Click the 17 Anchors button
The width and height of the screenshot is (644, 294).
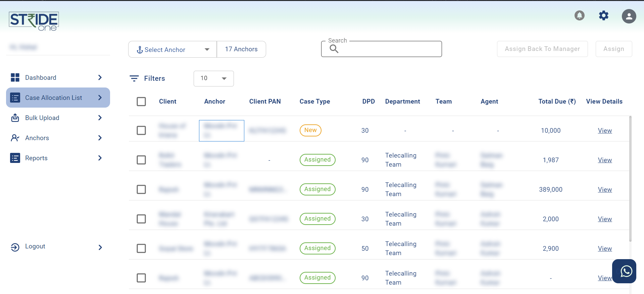241,49
